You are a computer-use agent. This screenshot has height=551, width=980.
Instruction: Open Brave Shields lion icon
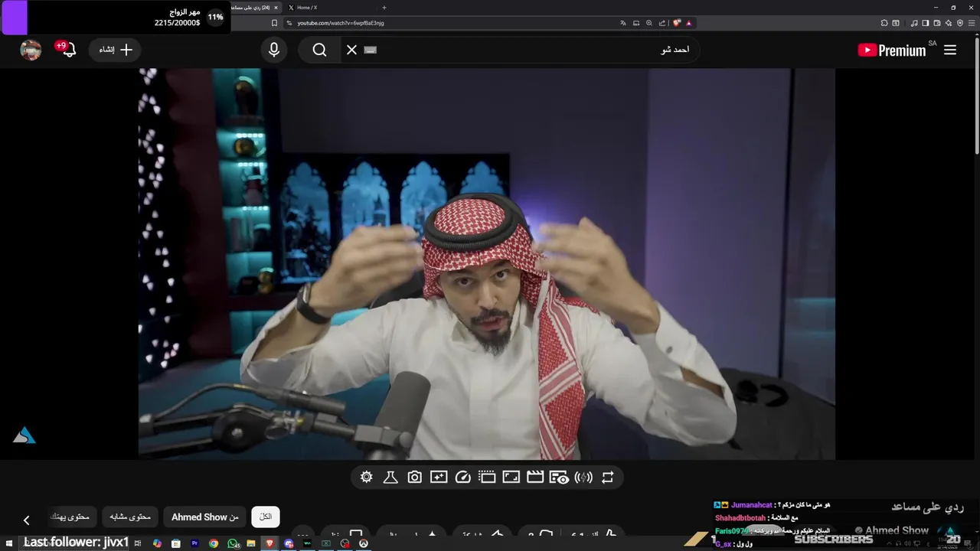677,23
